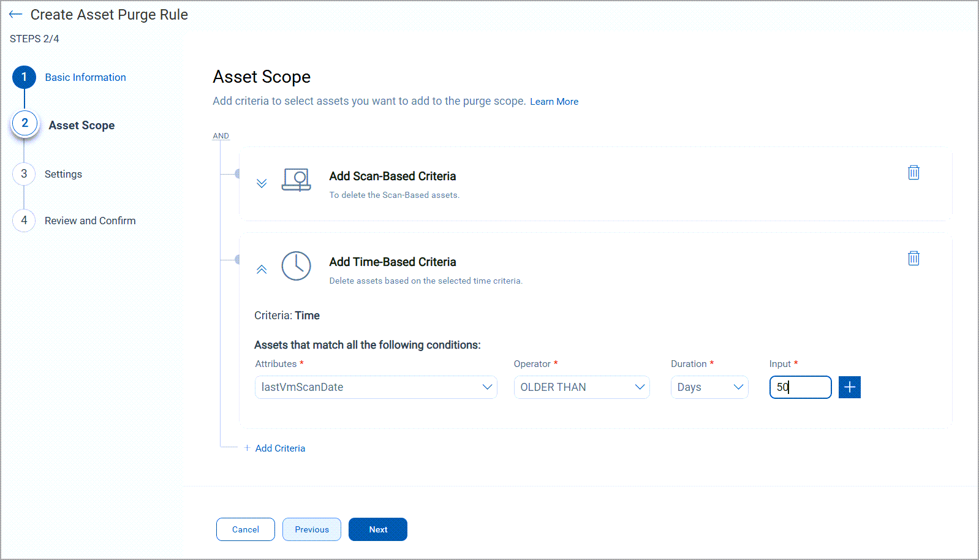Screen dimensions: 979x560
Task: Delete the Time-Based Criteria with its trash icon
Action: click(913, 259)
